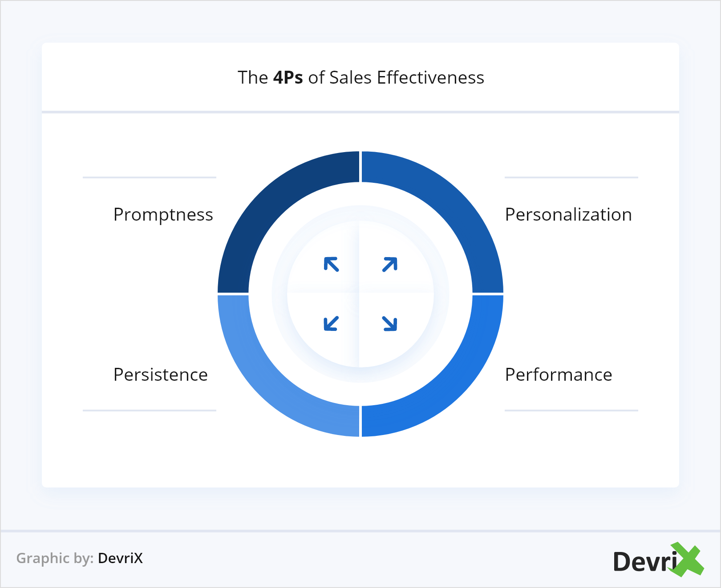Click the Graphic by: caption text

55,558
